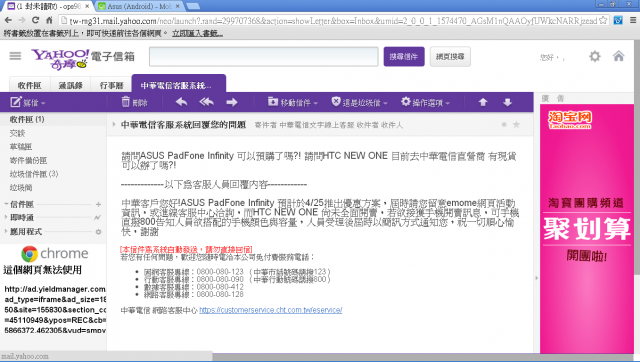The width and height of the screenshot is (640, 362).
Task: Expand the message header details arrow
Action: coord(114,124)
